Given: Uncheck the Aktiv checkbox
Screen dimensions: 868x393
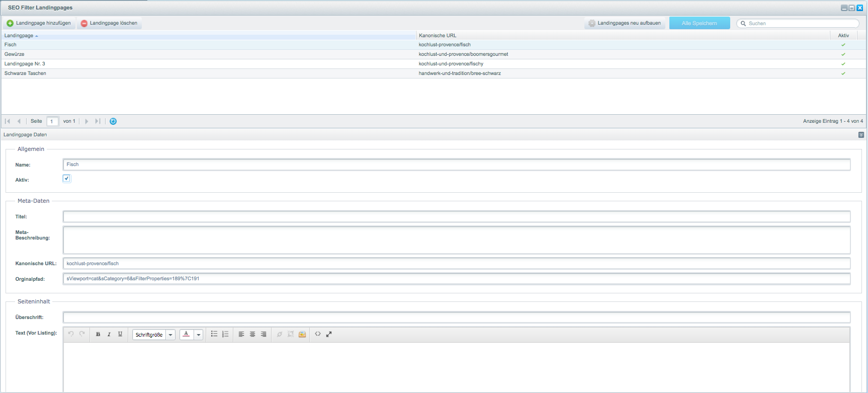Looking at the screenshot, I should point(66,178).
